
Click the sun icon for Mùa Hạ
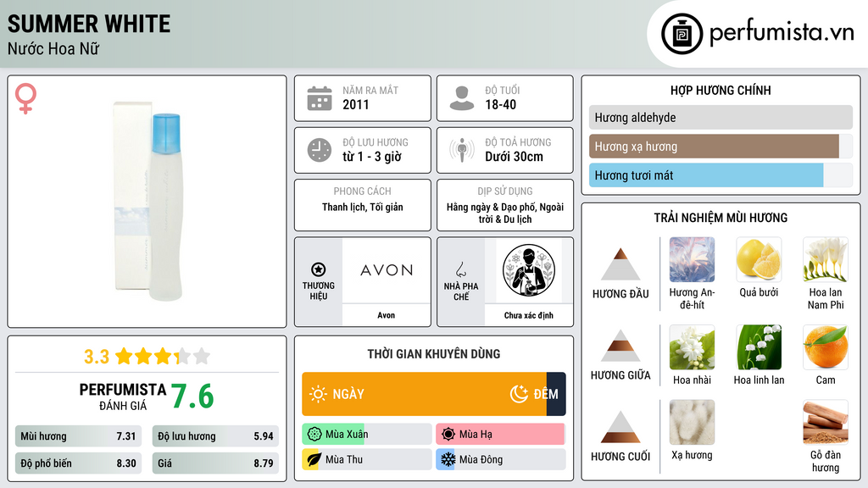tap(448, 435)
